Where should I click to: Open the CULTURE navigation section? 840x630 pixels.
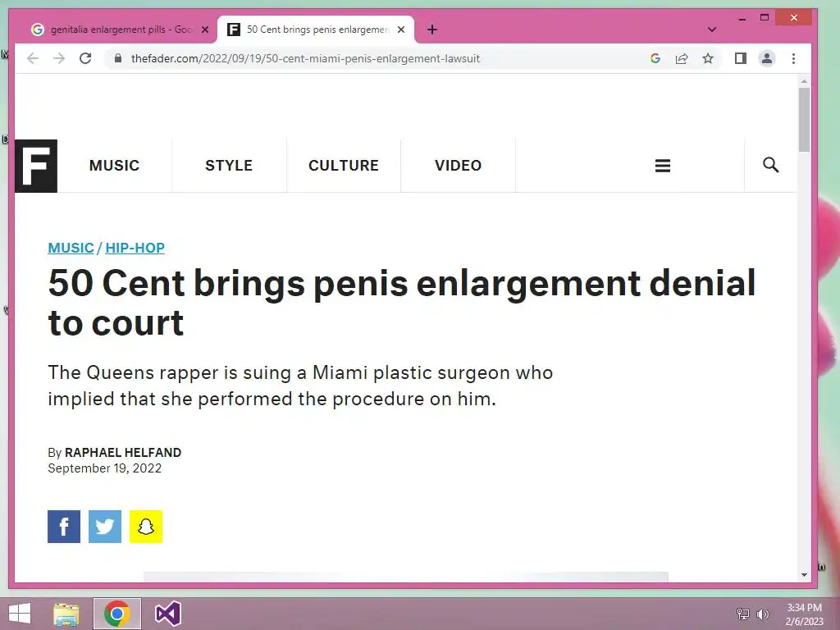pyautogui.click(x=344, y=166)
